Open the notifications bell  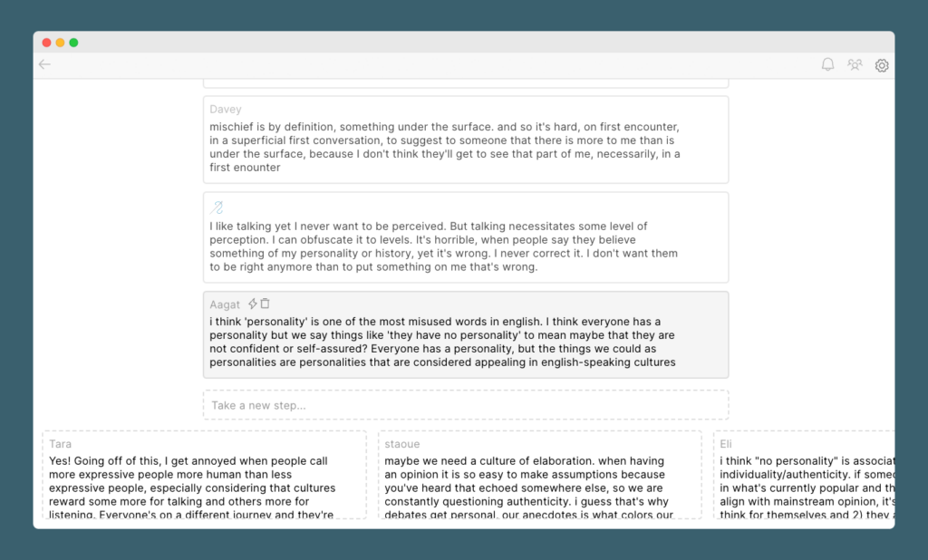click(x=827, y=64)
